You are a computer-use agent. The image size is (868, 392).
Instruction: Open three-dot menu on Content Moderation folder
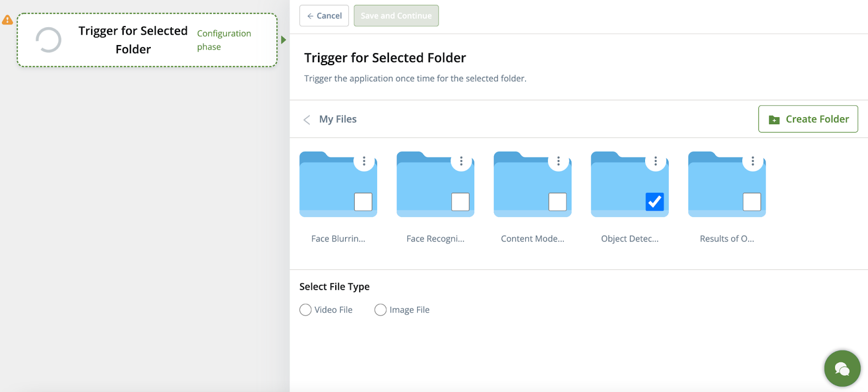pos(558,161)
